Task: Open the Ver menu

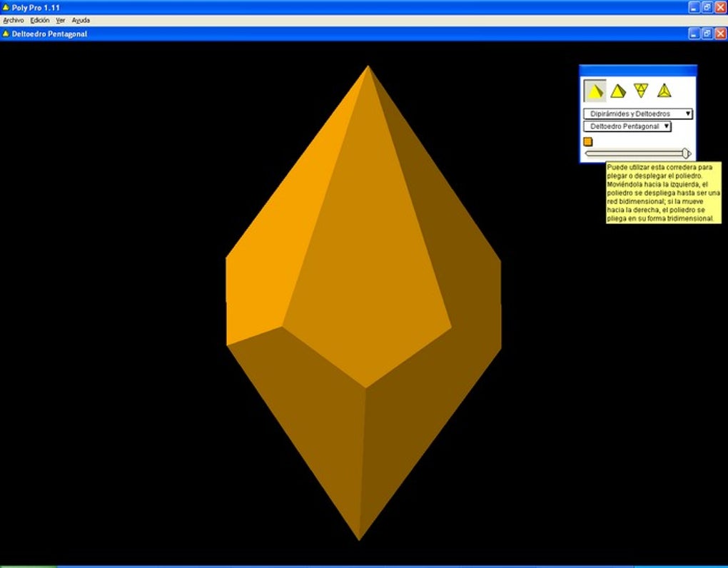Action: pyautogui.click(x=61, y=21)
